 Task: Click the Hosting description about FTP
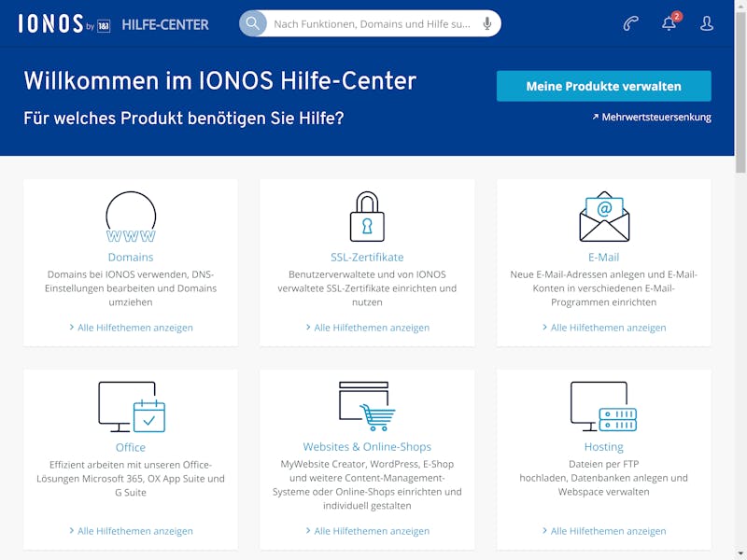pyautogui.click(x=603, y=478)
